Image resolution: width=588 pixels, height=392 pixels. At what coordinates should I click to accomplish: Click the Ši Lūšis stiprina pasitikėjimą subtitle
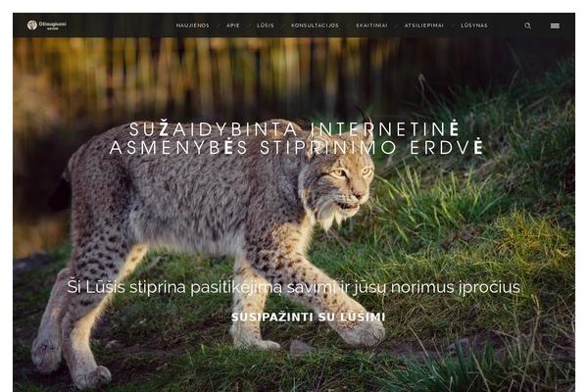point(293,287)
